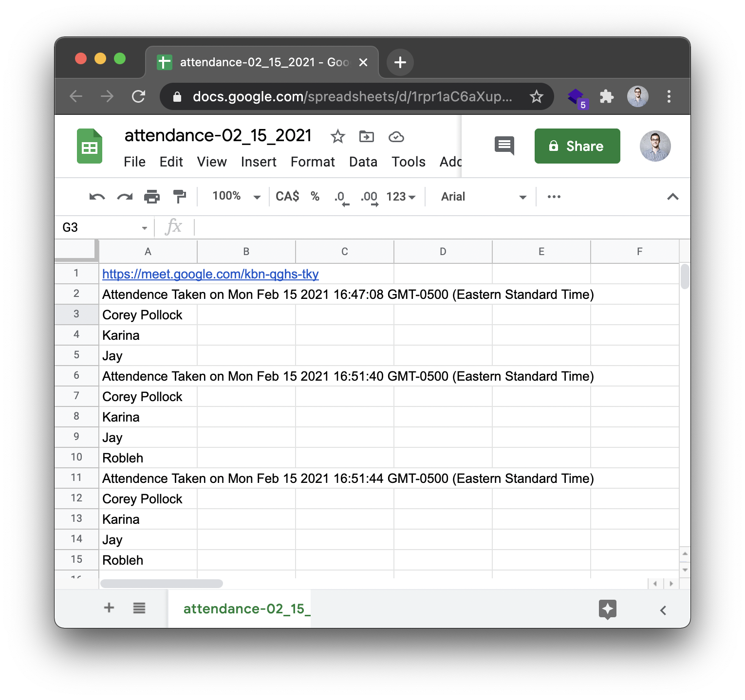Format as currency with CA$ button

pos(287,197)
